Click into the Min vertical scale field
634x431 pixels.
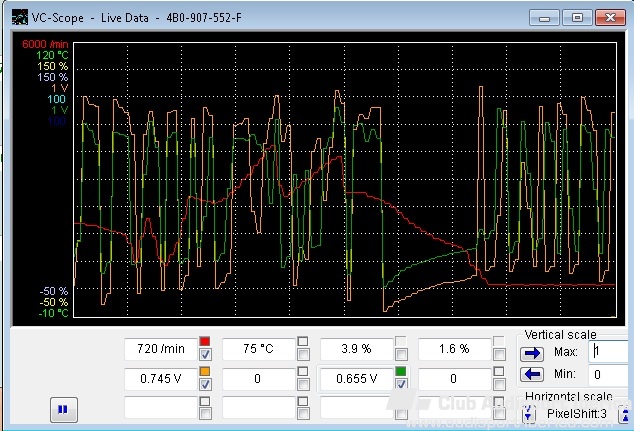(x=611, y=374)
